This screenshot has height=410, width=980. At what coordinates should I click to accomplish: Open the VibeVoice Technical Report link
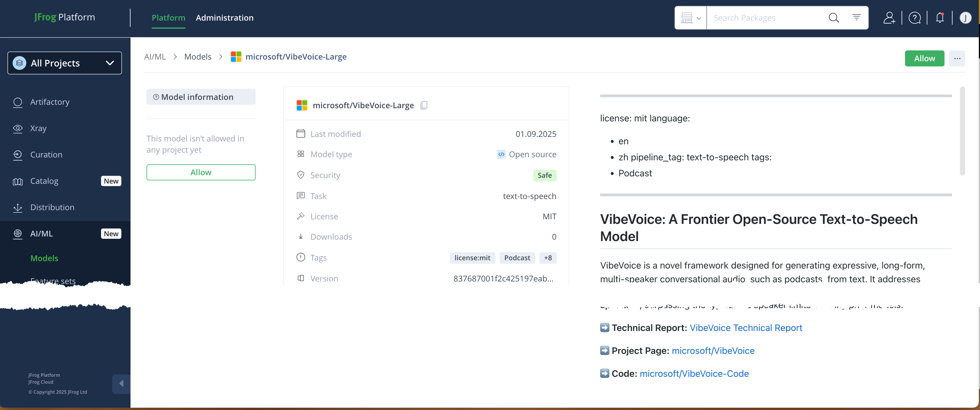click(x=746, y=328)
